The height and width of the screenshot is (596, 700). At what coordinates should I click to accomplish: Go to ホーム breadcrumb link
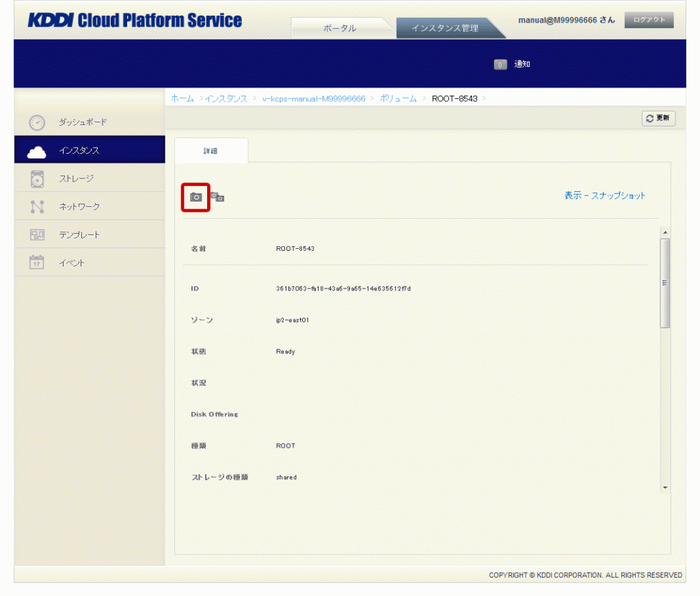point(182,98)
